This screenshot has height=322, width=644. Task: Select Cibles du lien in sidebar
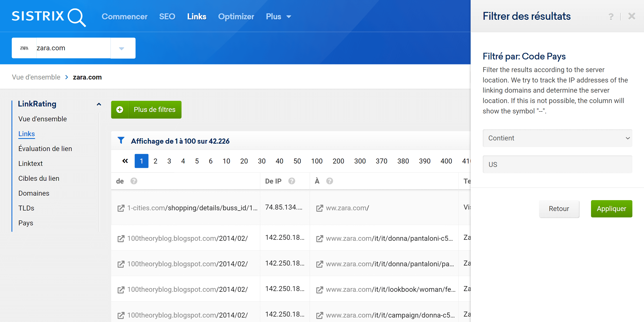39,179
